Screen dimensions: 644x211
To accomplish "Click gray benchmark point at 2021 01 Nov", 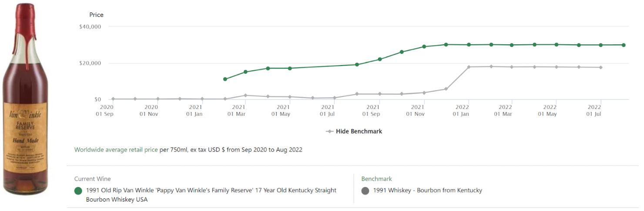I will point(424,92).
